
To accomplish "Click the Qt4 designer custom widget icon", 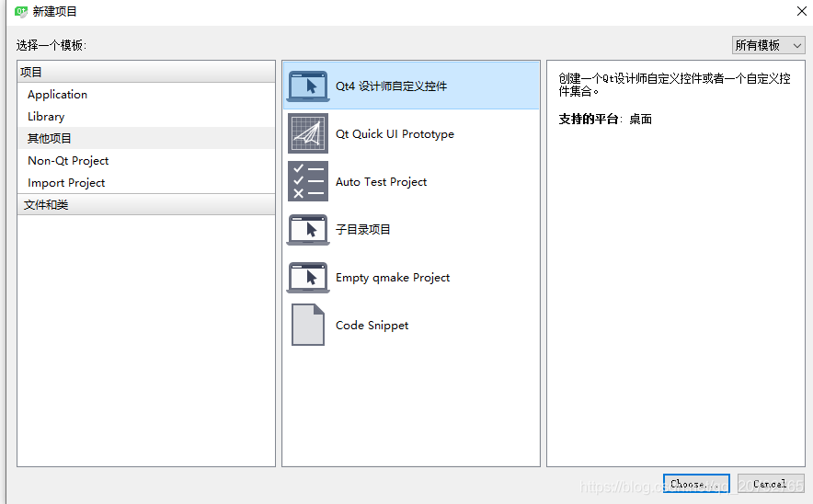I will 308,86.
